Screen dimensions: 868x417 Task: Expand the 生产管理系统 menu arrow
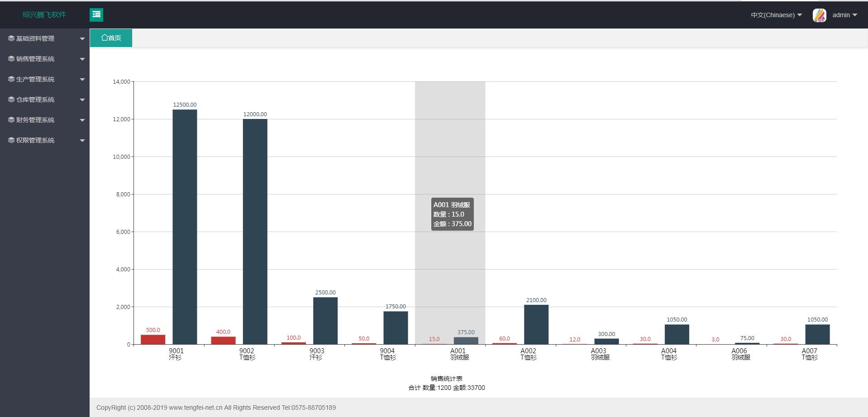coord(82,80)
